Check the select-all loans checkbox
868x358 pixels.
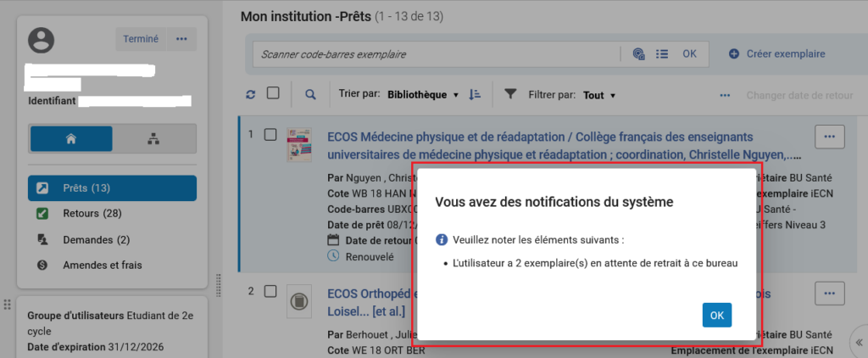point(273,94)
